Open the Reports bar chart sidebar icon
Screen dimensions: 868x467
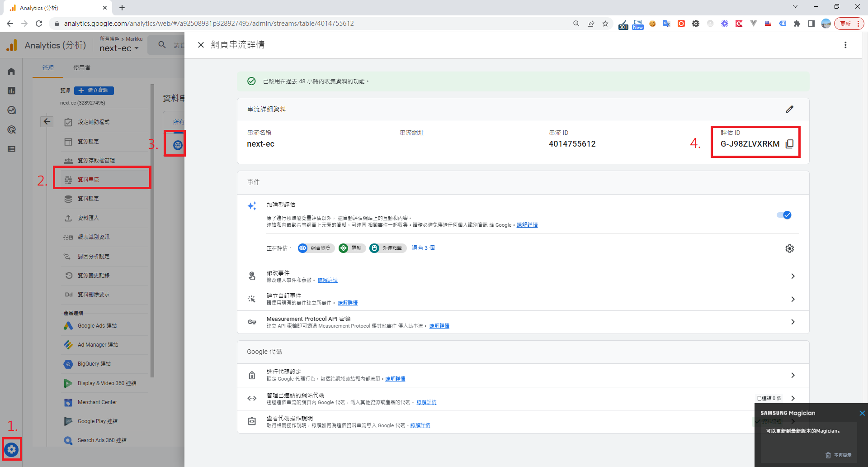12,91
